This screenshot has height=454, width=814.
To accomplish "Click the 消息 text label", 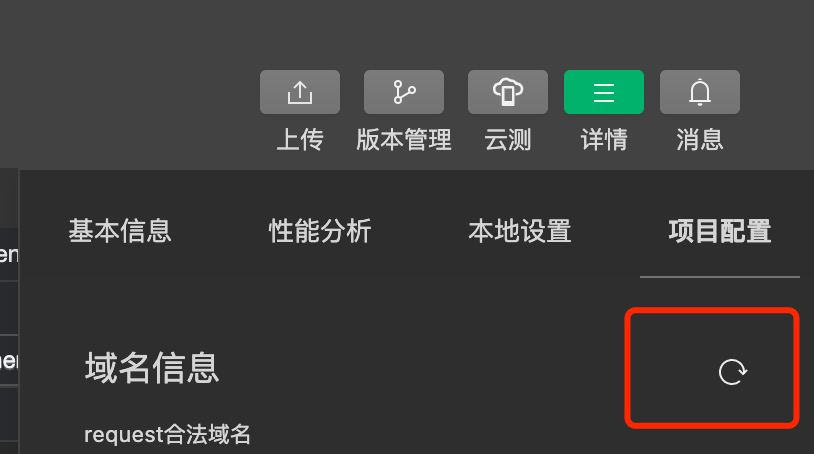I will coord(700,140).
